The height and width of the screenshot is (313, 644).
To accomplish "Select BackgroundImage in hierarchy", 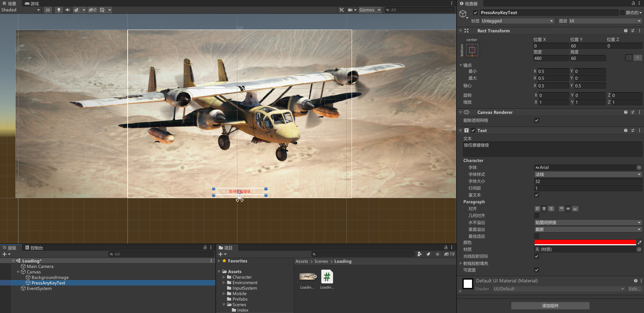I will (50, 278).
